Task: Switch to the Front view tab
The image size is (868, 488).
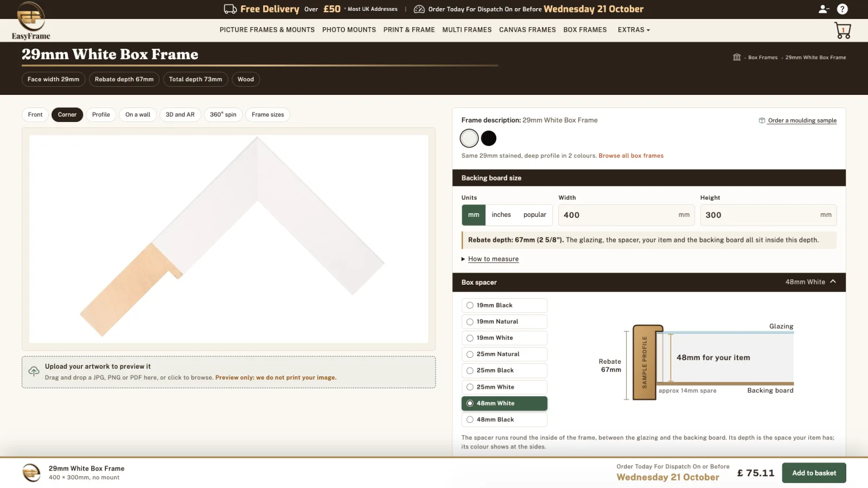Action: point(35,114)
